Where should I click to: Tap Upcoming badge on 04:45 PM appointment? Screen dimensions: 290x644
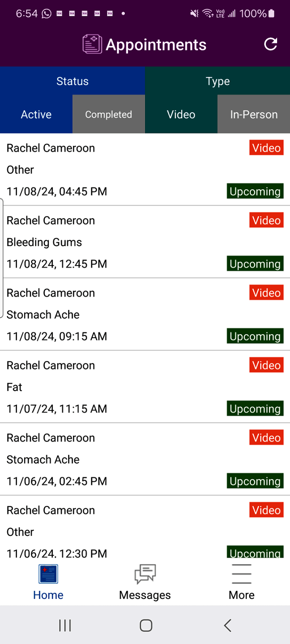pos(255,191)
